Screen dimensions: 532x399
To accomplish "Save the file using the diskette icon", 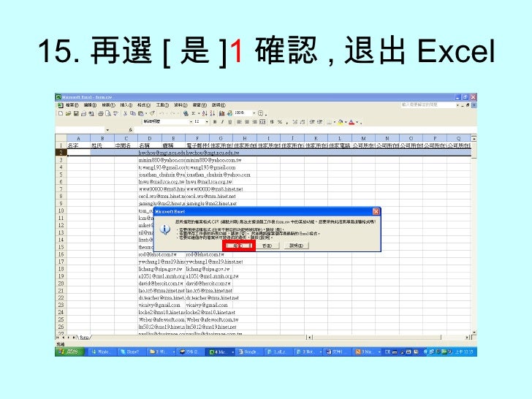I will point(76,113).
